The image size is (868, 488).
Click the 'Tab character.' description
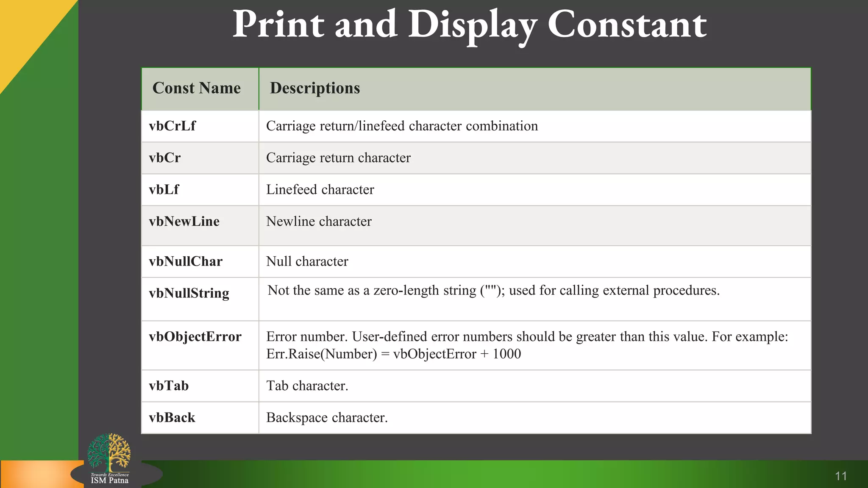point(307,386)
